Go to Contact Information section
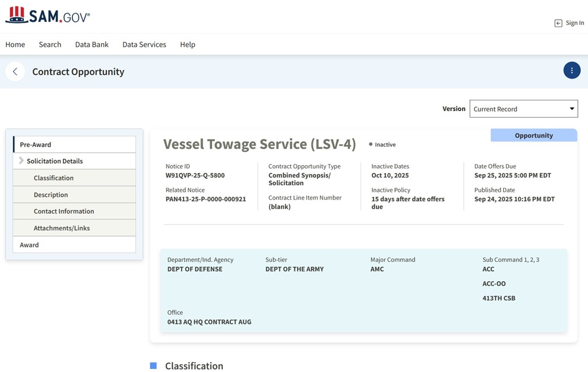Viewport: 588px width, 372px height. (x=64, y=211)
